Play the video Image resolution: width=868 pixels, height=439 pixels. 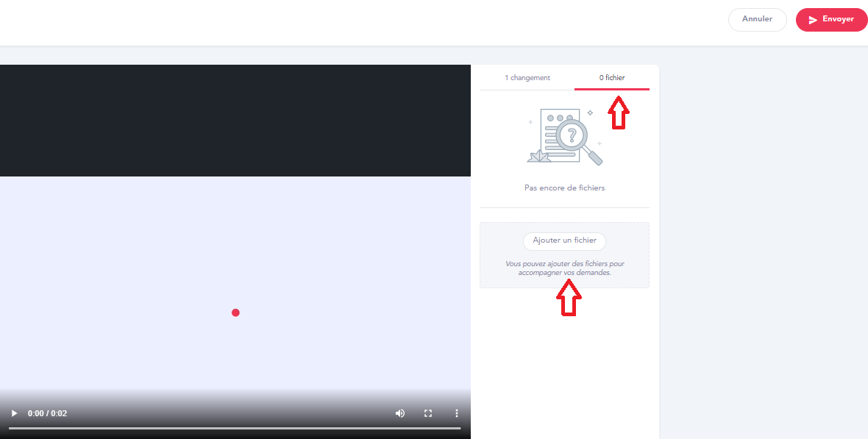pos(15,413)
